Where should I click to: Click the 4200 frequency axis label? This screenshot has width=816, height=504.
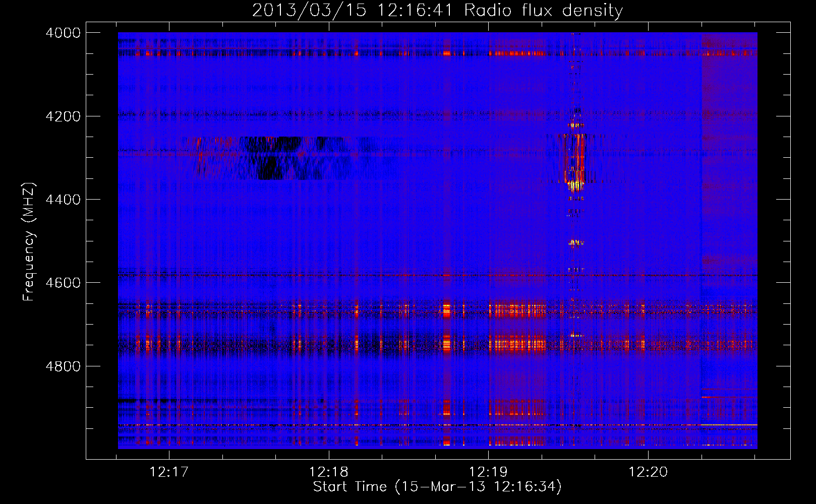click(63, 116)
